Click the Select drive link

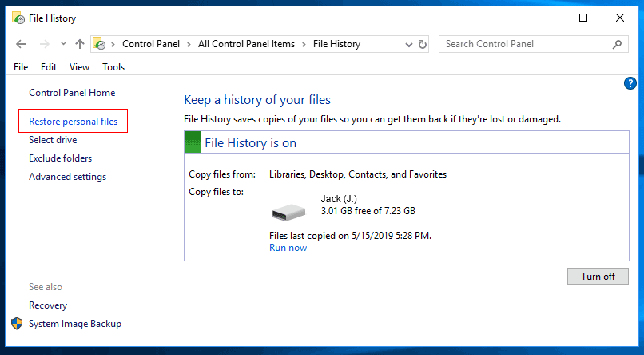[53, 140]
